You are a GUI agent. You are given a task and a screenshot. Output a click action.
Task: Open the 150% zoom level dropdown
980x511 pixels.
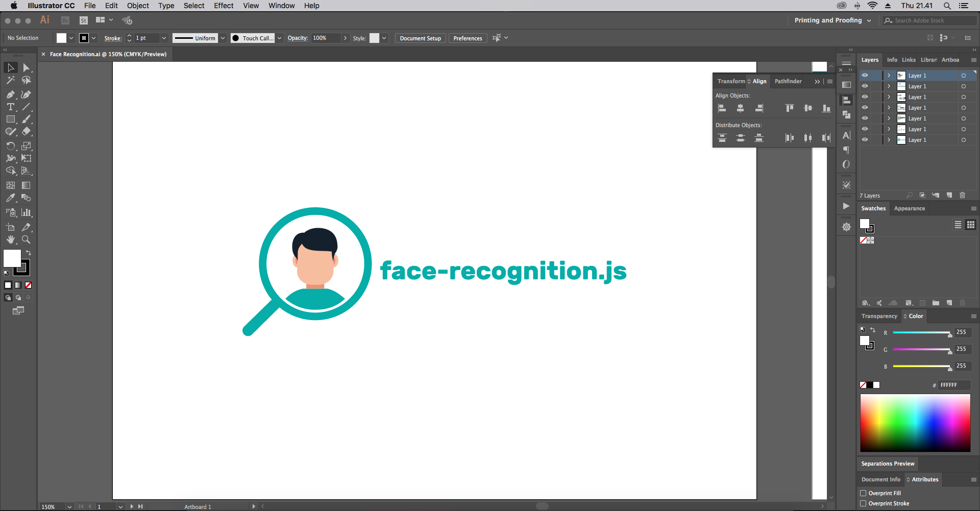coord(69,507)
